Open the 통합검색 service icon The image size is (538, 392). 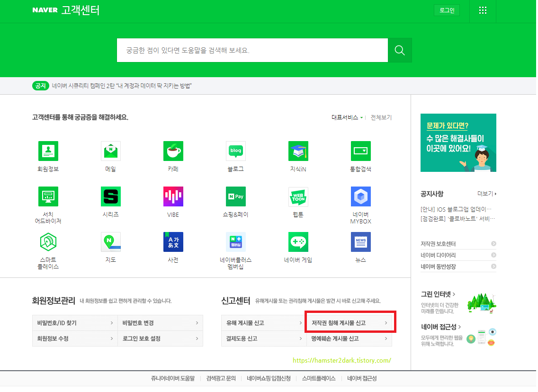360,151
